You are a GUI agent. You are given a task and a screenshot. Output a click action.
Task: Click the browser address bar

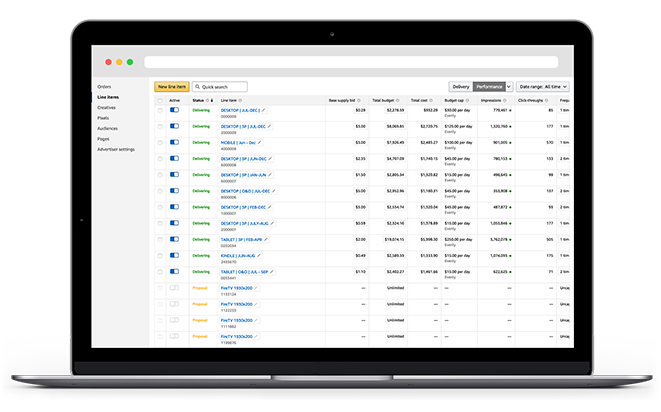[351, 62]
